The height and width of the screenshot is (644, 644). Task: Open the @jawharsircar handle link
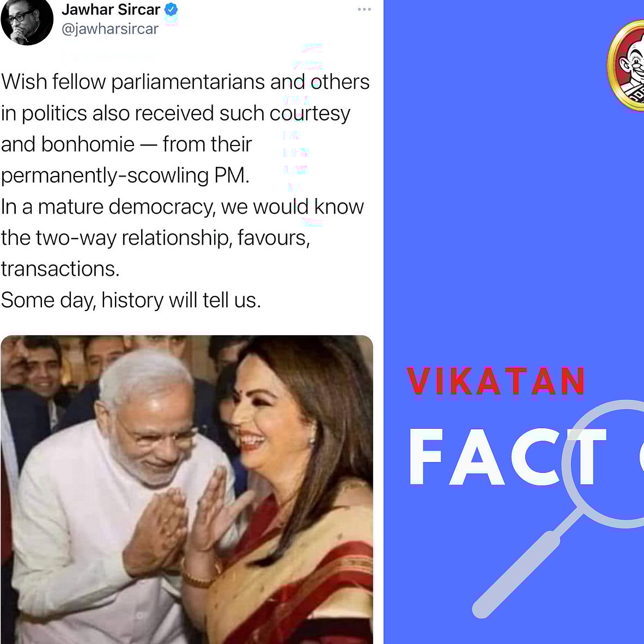[110, 29]
